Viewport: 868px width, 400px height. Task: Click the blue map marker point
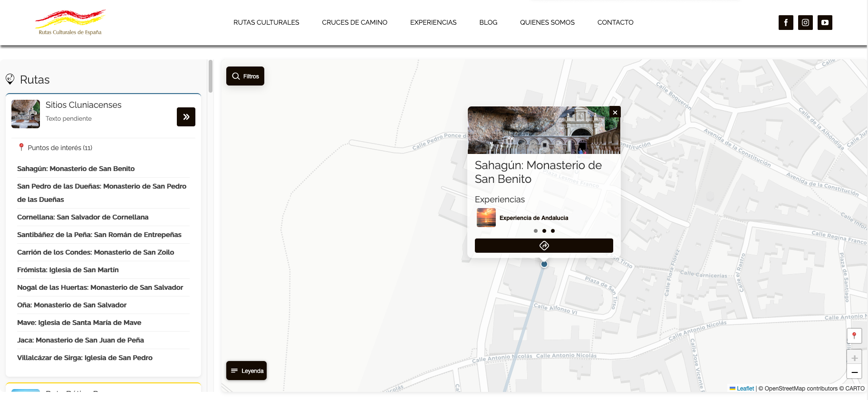pos(544,264)
